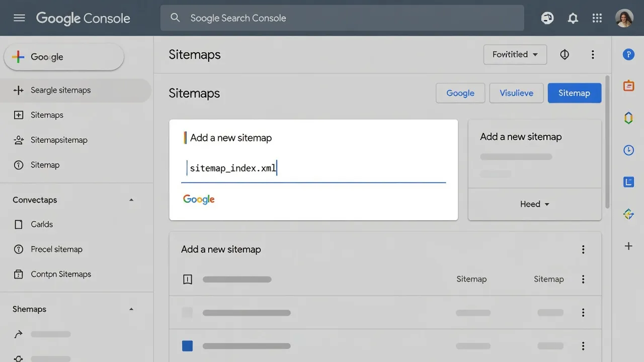Open the header three-dot menu
The height and width of the screenshot is (362, 644).
[593, 54]
